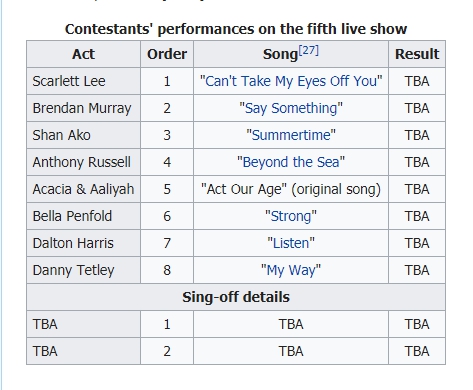Viewport: 473px width, 390px height.
Task: Select the Dalton Harris act cell
Action: (x=84, y=243)
